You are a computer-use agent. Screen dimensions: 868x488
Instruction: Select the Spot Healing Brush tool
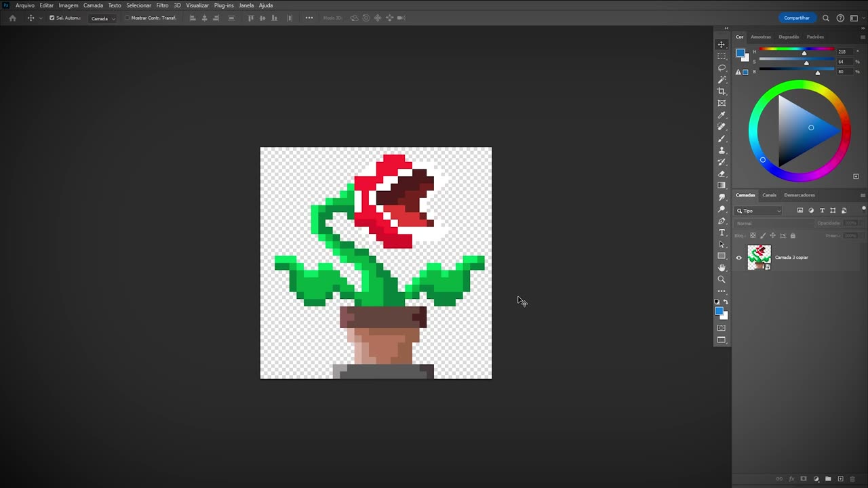[722, 127]
